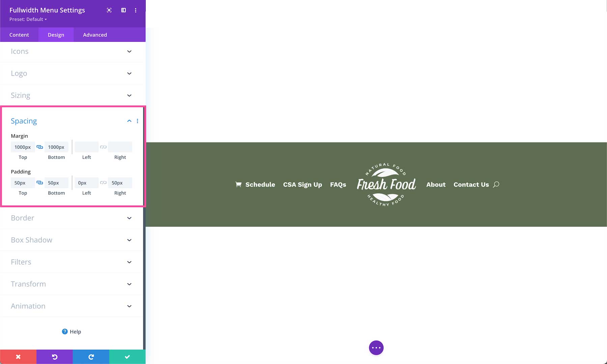Image resolution: width=607 pixels, height=364 pixels.
Task: Redo a change with the redo icon
Action: point(91,357)
